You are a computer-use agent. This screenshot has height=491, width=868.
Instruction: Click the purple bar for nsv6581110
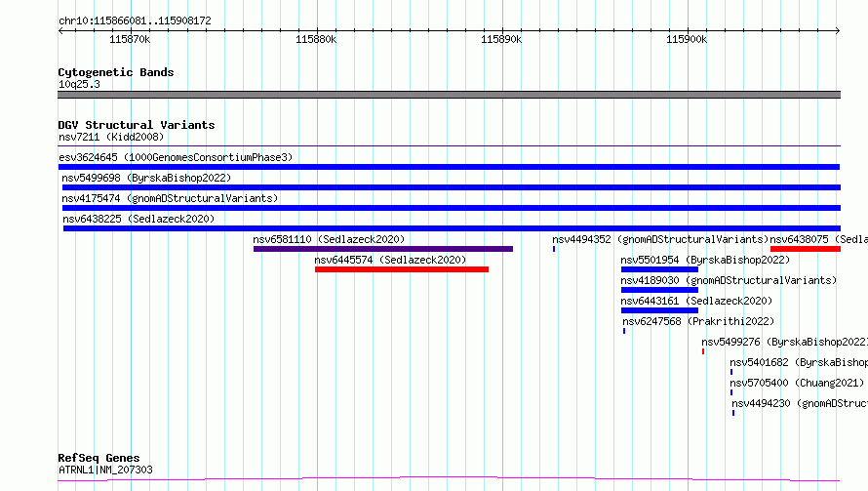click(x=383, y=249)
